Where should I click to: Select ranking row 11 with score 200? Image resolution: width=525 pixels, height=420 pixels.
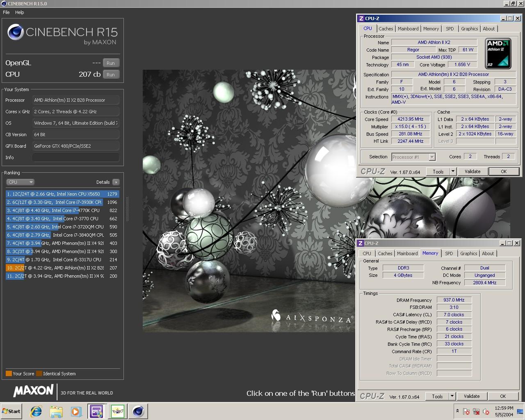pyautogui.click(x=62, y=276)
